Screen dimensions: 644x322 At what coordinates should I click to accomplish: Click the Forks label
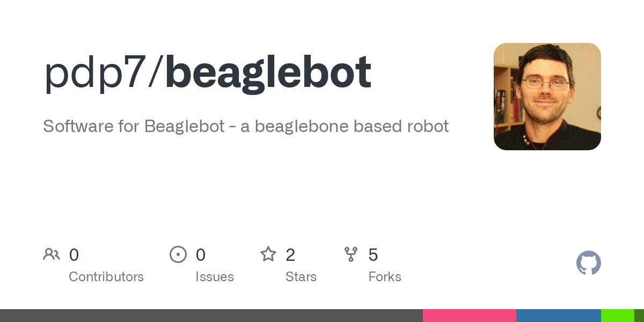click(385, 277)
